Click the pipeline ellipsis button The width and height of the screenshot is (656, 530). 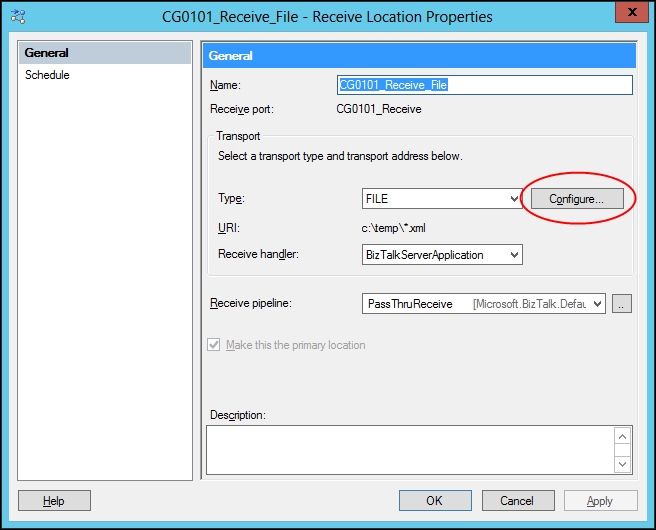click(x=622, y=304)
